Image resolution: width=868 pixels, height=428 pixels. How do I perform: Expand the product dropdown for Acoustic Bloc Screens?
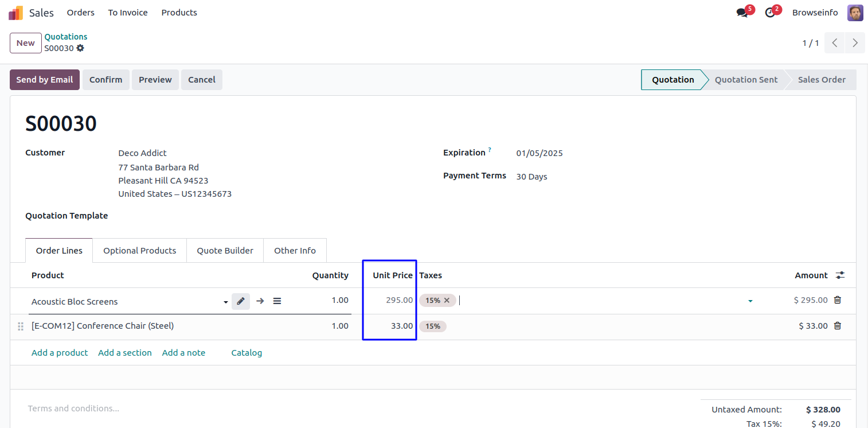[226, 302]
